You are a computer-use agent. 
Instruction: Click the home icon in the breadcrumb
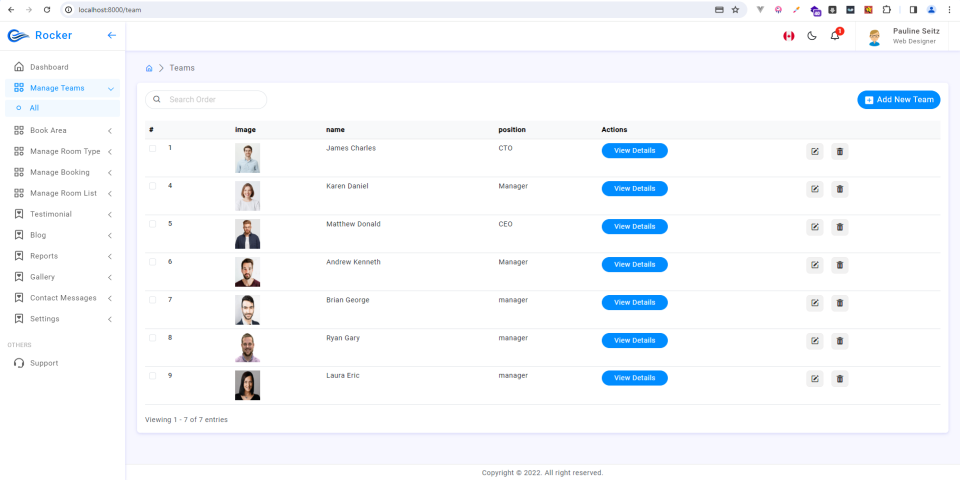149,68
